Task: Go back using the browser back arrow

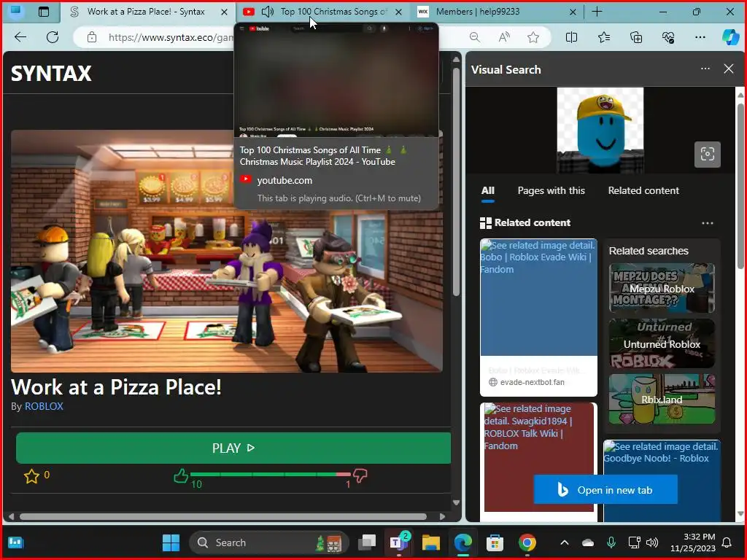Action: point(20,37)
